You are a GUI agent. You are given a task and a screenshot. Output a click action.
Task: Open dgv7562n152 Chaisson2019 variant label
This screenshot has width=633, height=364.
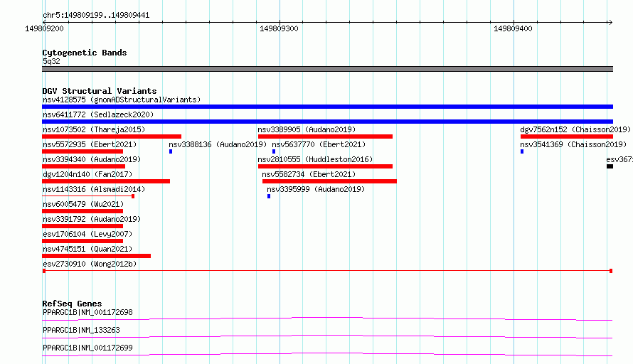click(575, 129)
